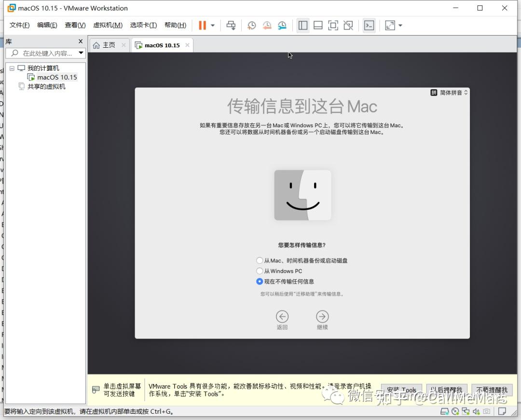This screenshot has width=521, height=420.
Task: Click the Finder face icon
Action: click(x=302, y=195)
